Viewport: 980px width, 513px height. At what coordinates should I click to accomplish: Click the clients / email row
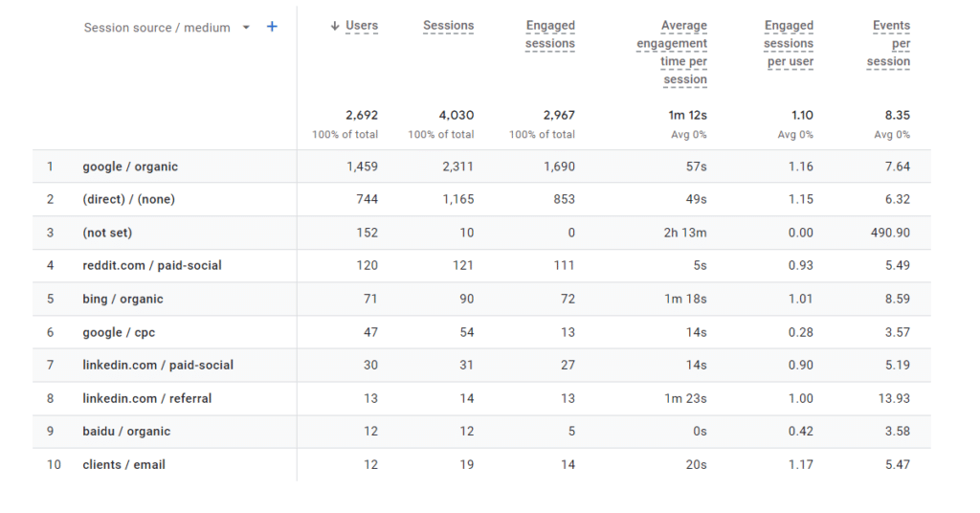pyautogui.click(x=123, y=464)
